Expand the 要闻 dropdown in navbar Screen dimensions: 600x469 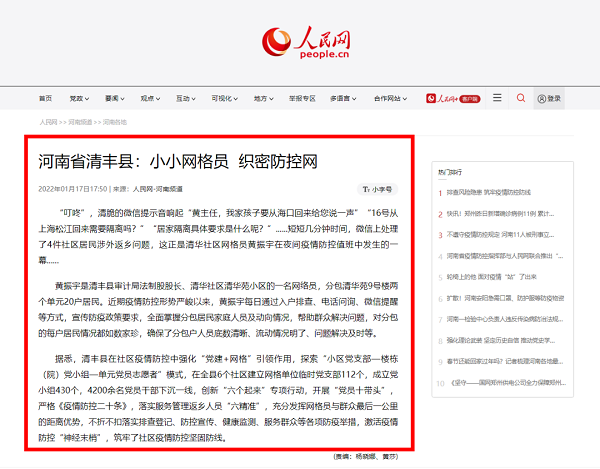coord(113,98)
